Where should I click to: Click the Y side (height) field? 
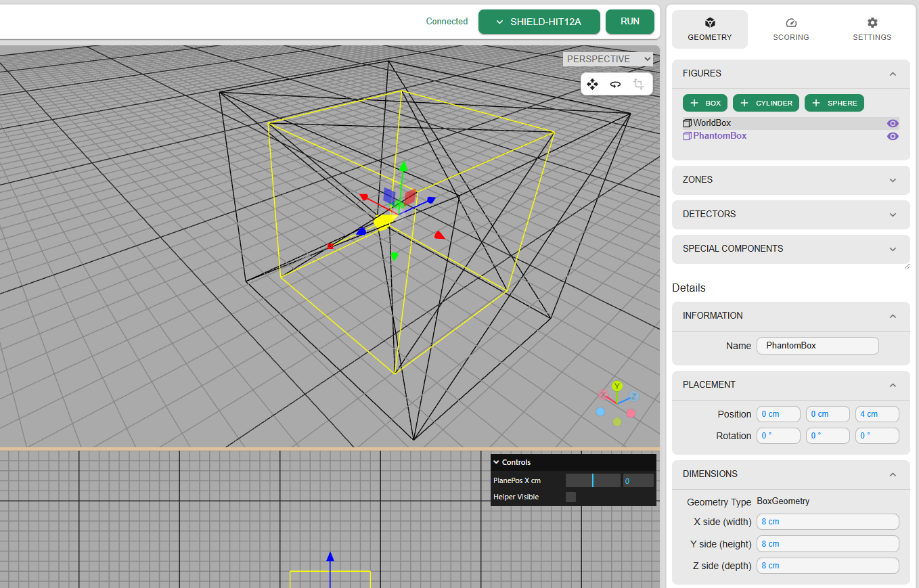(x=828, y=543)
